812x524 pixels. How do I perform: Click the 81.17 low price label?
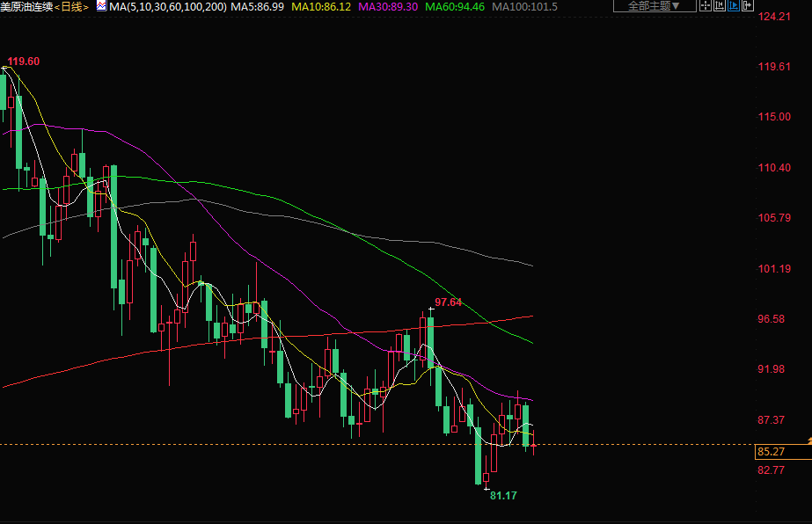tap(503, 496)
